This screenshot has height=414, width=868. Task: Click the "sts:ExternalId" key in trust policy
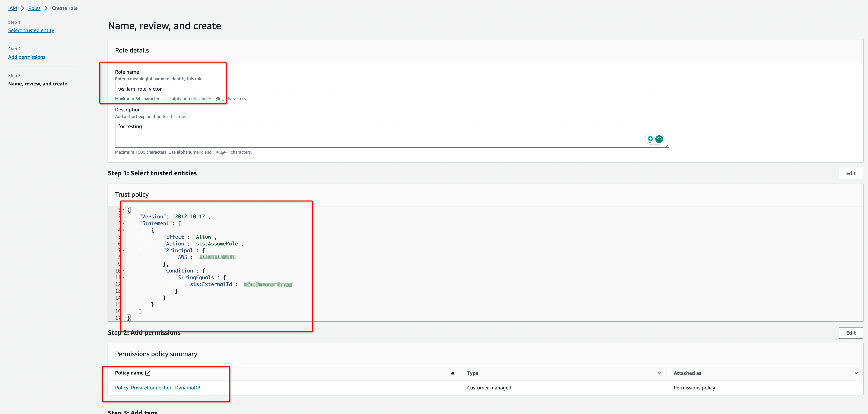click(211, 284)
